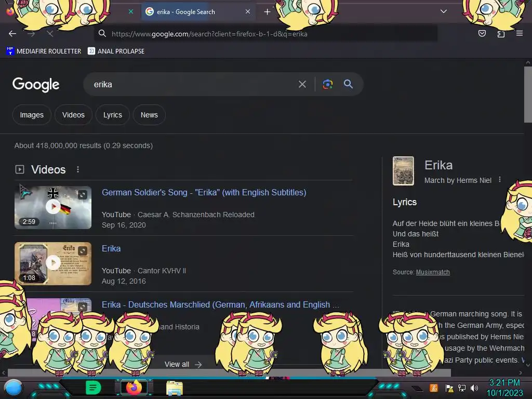Click the search magnifier in URL bar
The width and height of the screenshot is (532, 399).
click(102, 34)
